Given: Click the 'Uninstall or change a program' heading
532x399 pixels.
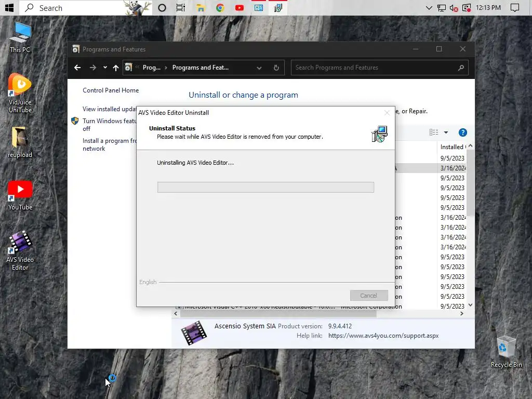Looking at the screenshot, I should pyautogui.click(x=243, y=95).
